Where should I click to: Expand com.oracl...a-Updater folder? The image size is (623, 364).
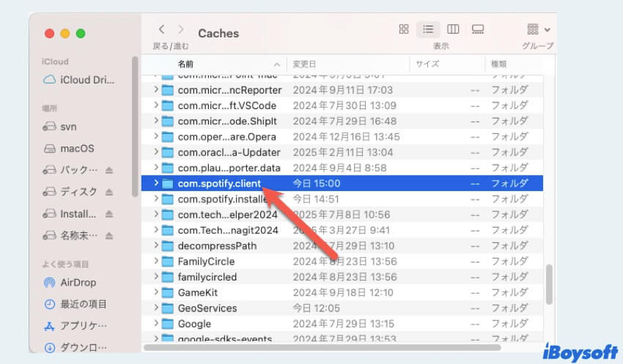pyautogui.click(x=156, y=152)
